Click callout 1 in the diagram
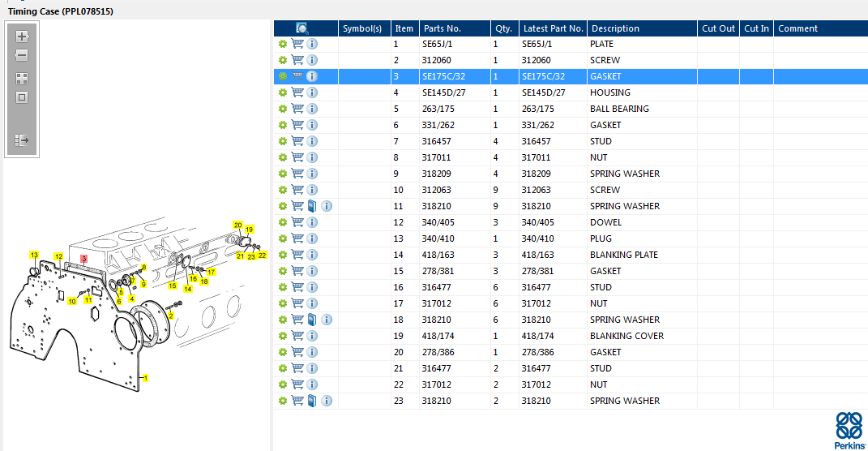The height and width of the screenshot is (451, 868). (145, 378)
